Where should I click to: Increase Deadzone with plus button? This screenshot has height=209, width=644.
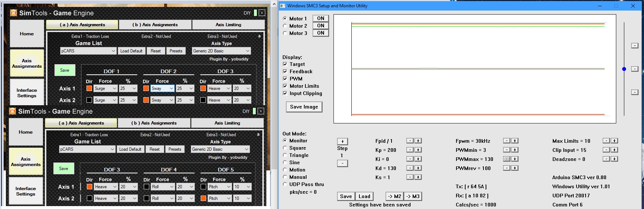614,159
